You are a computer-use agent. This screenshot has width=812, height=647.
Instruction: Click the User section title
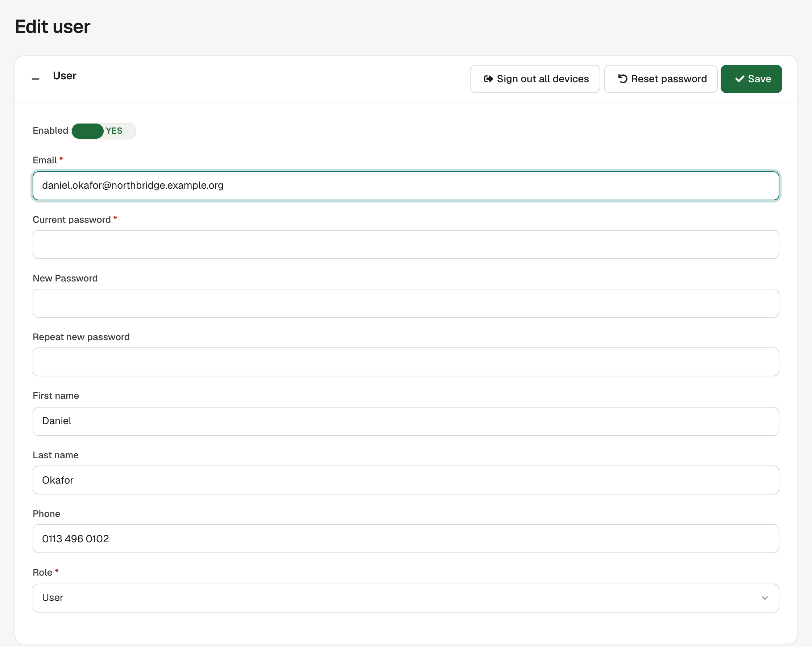(x=65, y=76)
